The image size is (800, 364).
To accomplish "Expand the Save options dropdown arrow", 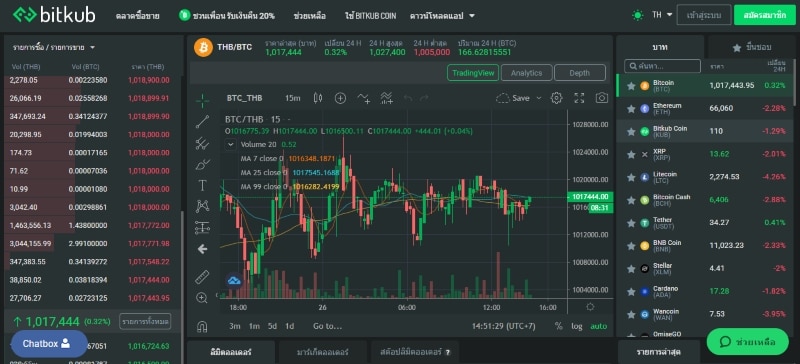I will point(538,98).
